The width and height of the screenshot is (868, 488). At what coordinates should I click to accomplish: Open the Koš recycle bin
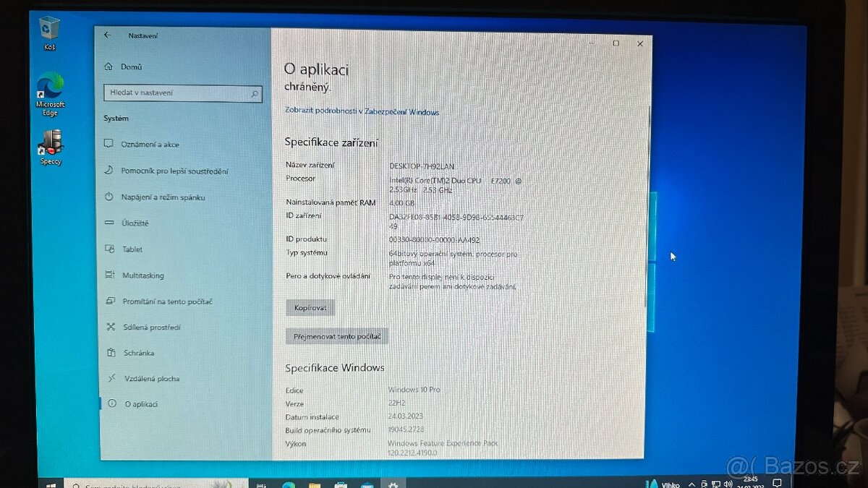pos(48,29)
